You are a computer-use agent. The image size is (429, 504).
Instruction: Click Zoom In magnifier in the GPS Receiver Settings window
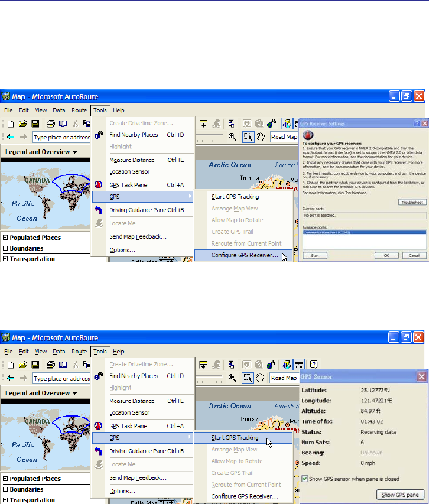(x=232, y=137)
